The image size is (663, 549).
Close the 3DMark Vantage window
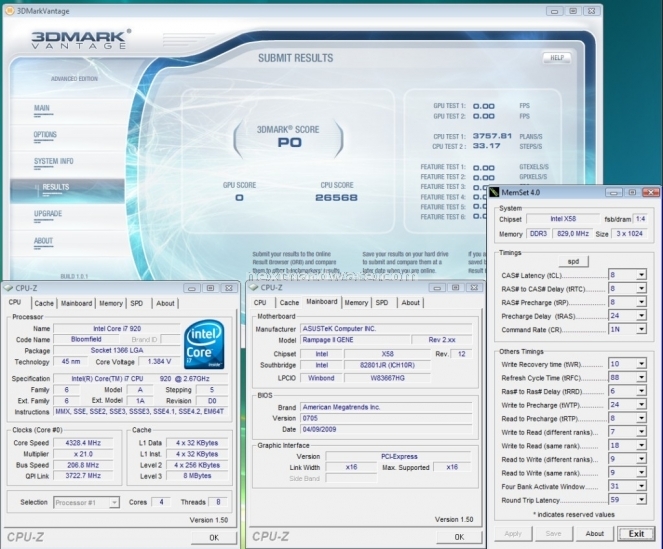(592, 11)
